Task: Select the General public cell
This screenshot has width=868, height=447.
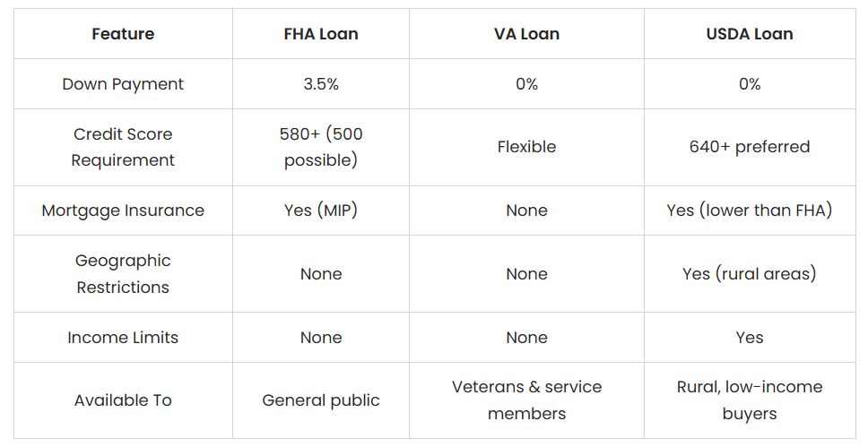Action: point(321,400)
